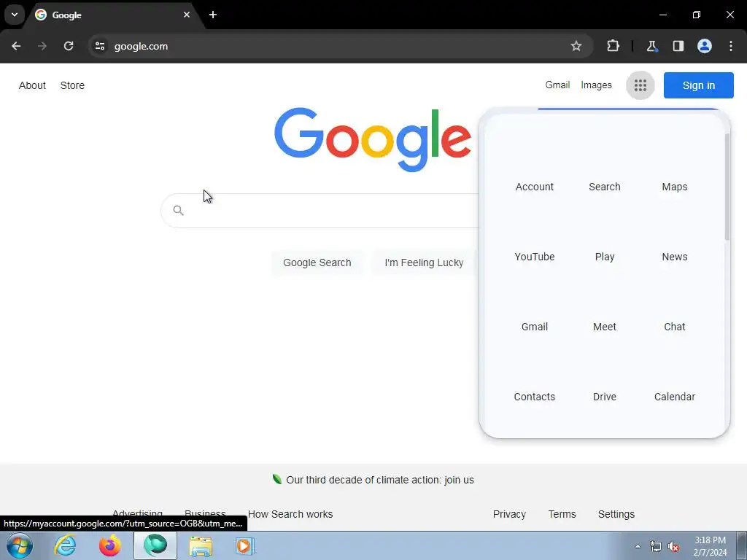
Task: Click the Google Search button
Action: [317, 262]
